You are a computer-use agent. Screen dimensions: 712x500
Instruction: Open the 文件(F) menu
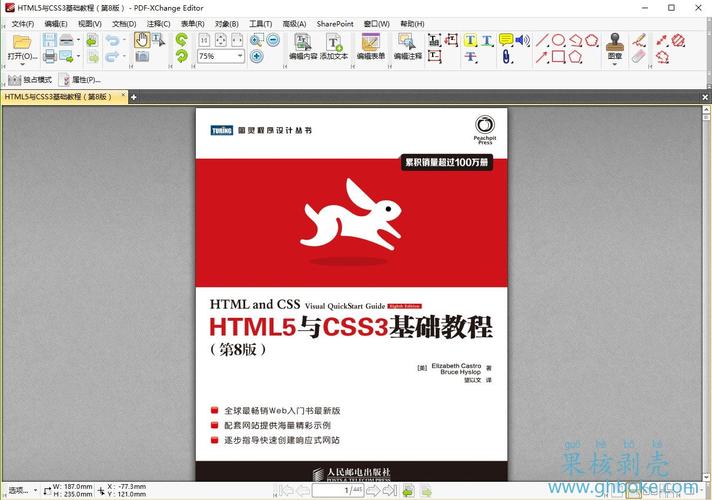23,24
